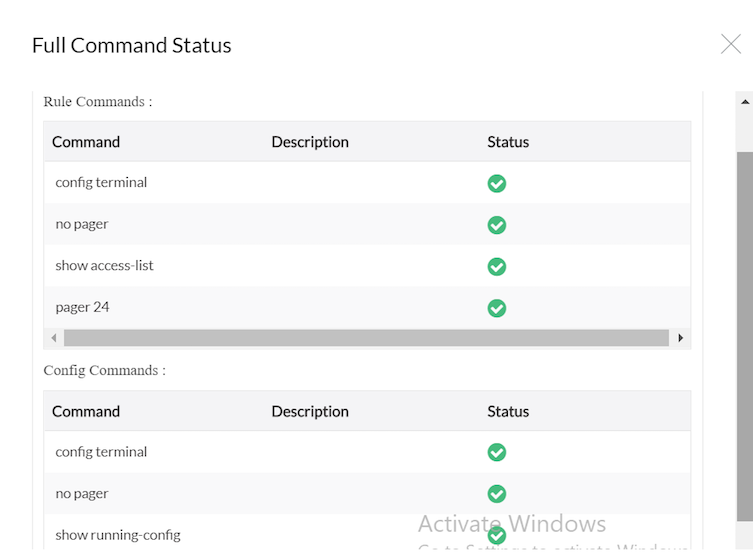Select the pager 24 command row

[x=83, y=307]
